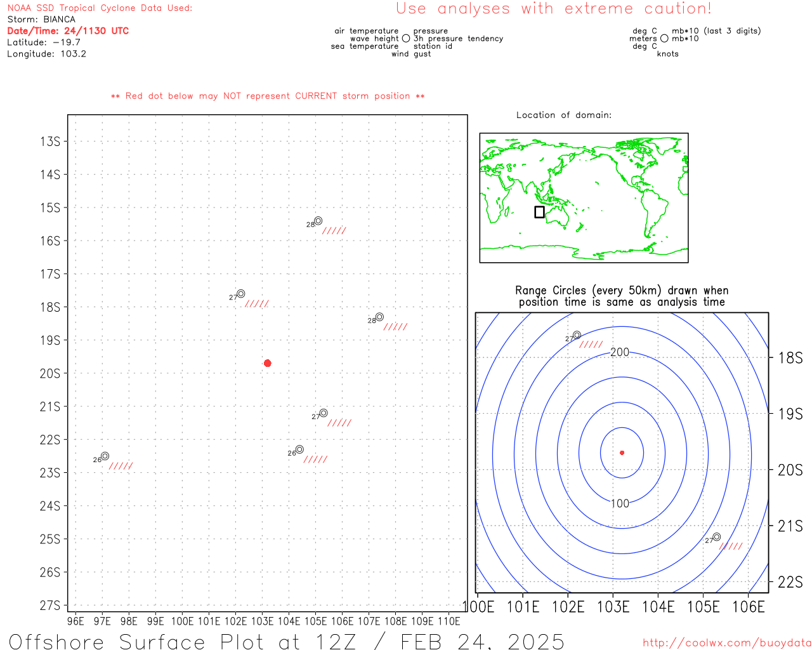Click 'NOAA SSD Tropical Cyclone Data Used:' header

point(100,8)
